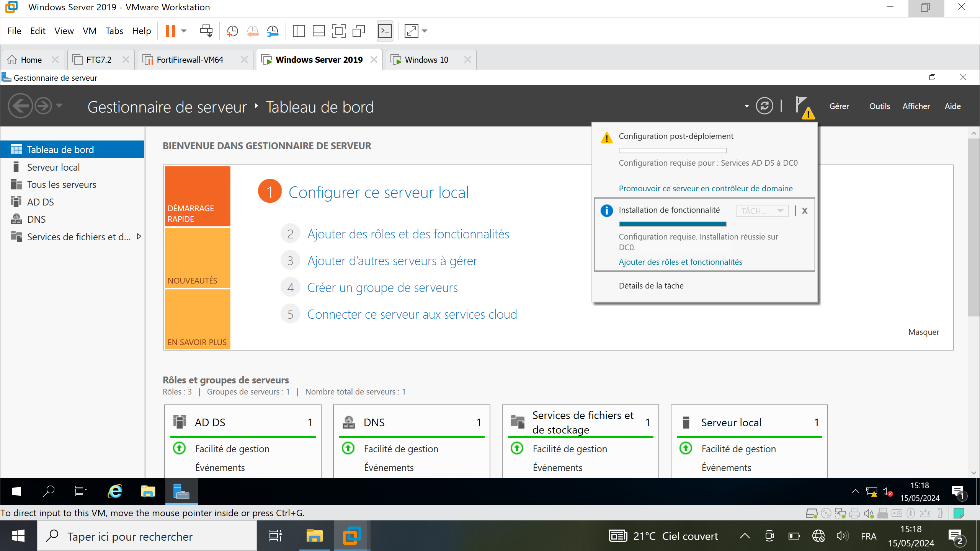Click host search box Taper ici pour rechercher
The image size is (980, 551).
point(147,536)
